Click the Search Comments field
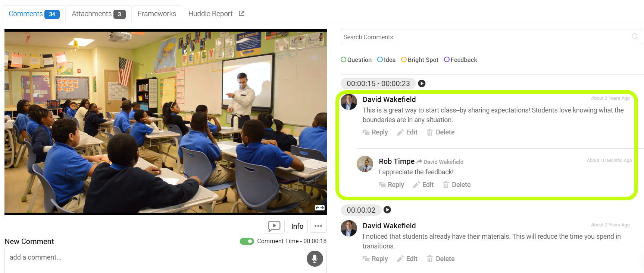The image size is (644, 273). [x=491, y=37]
